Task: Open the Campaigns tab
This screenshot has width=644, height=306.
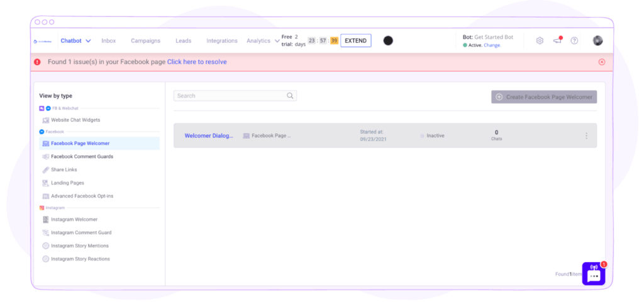Action: 145,41
